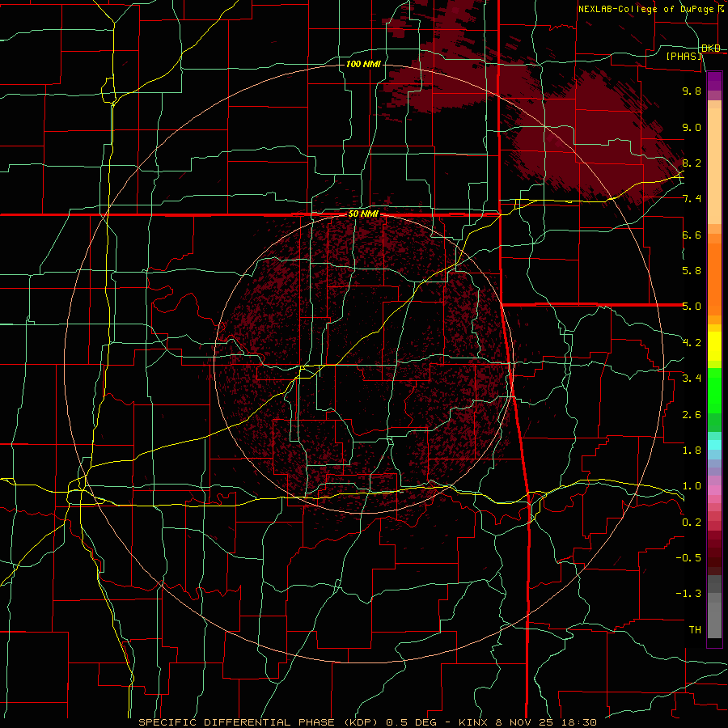Click the 8.2 legend value

point(692,163)
